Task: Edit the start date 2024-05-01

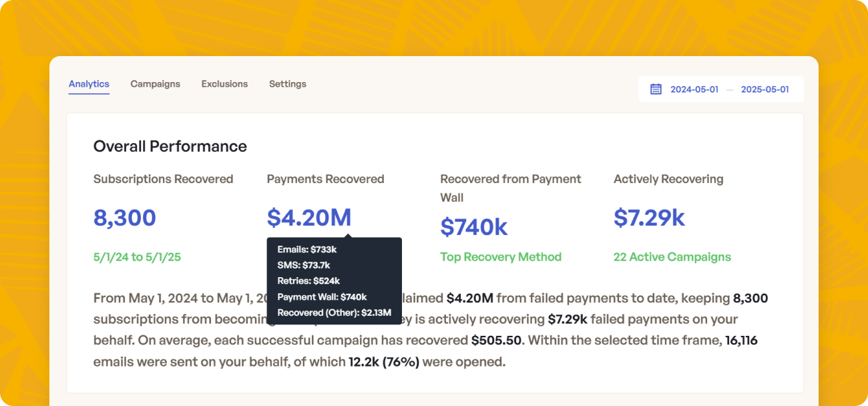Action: click(x=694, y=89)
